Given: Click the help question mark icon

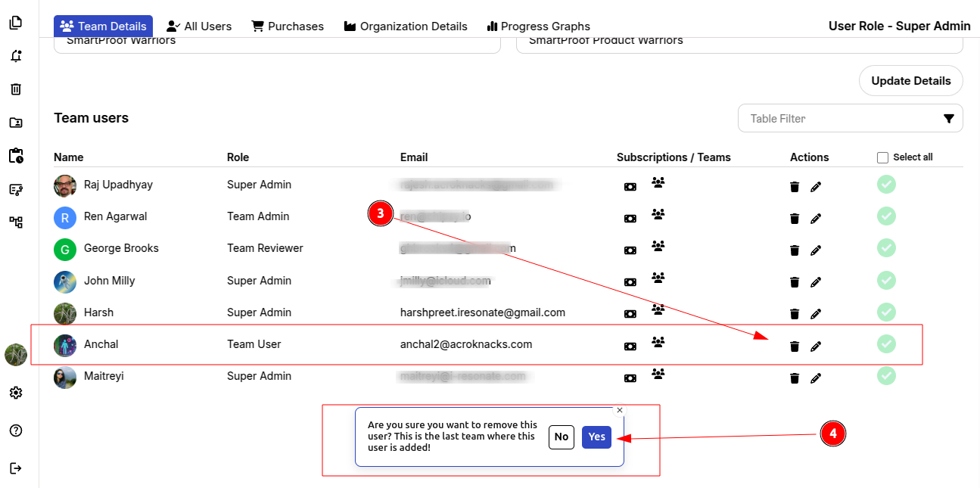Looking at the screenshot, I should (16, 430).
